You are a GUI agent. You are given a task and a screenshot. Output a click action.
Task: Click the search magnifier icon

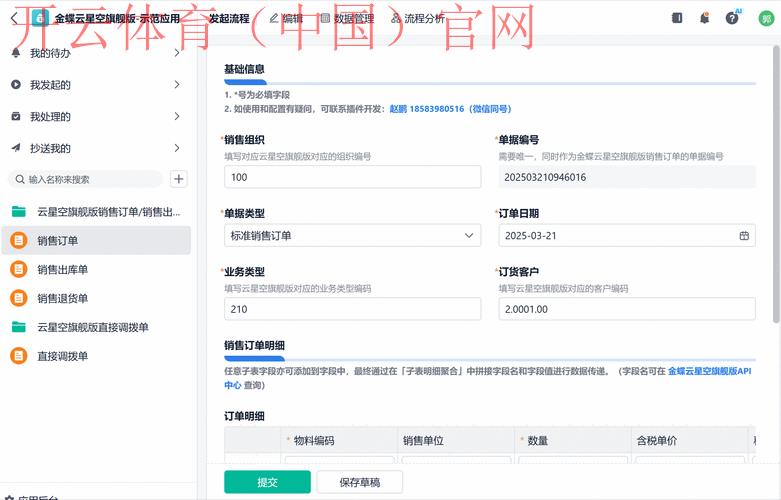(x=20, y=179)
